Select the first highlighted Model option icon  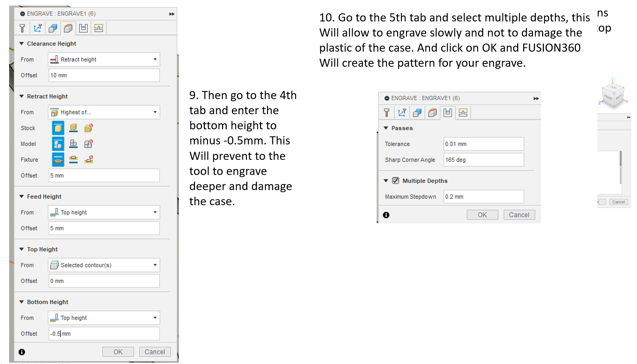pos(58,144)
